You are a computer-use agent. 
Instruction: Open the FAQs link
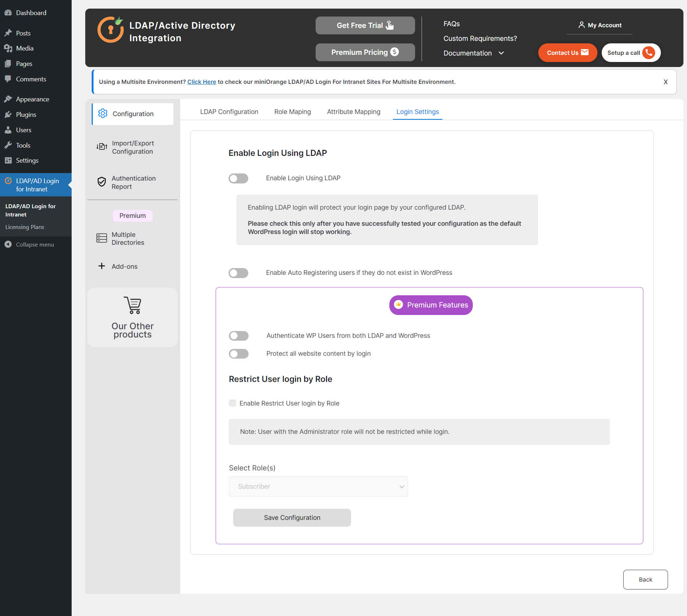point(452,24)
